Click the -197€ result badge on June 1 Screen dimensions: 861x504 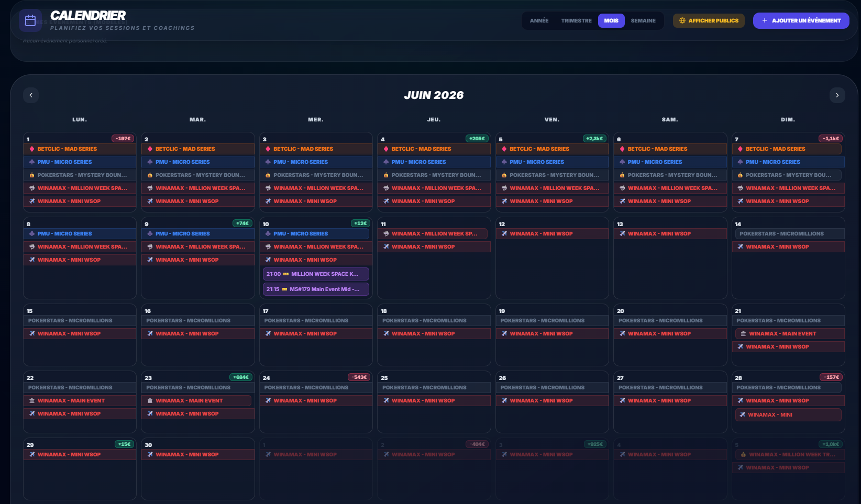coord(123,139)
